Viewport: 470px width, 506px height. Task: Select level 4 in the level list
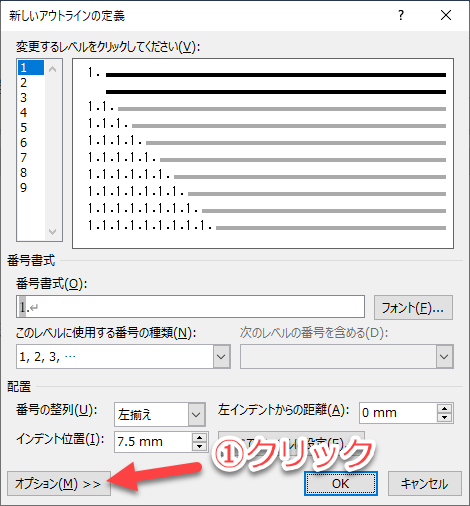[31, 113]
